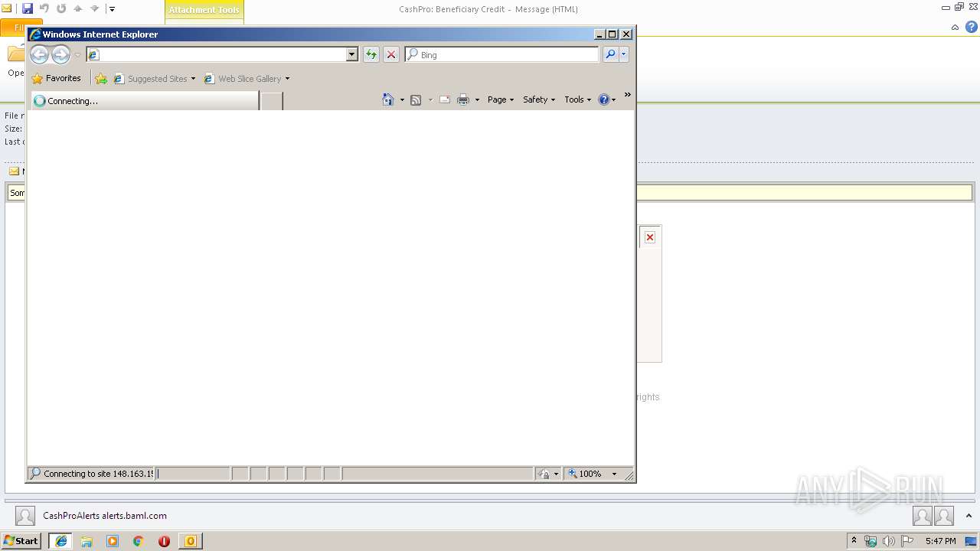The image size is (980, 551).
Task: Select the Connecting... browser tab
Action: click(145, 100)
